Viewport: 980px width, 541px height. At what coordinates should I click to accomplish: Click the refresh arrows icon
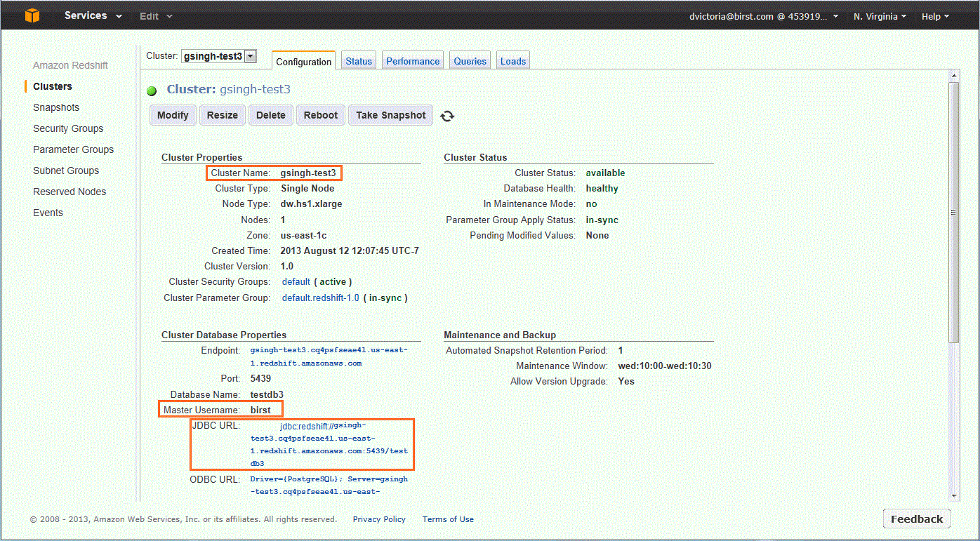pyautogui.click(x=447, y=116)
